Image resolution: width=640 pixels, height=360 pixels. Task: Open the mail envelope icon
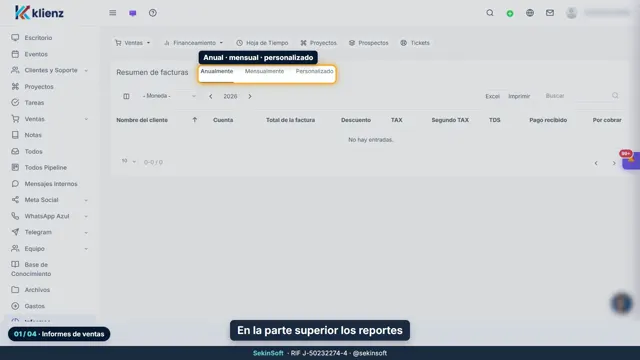[x=550, y=13]
